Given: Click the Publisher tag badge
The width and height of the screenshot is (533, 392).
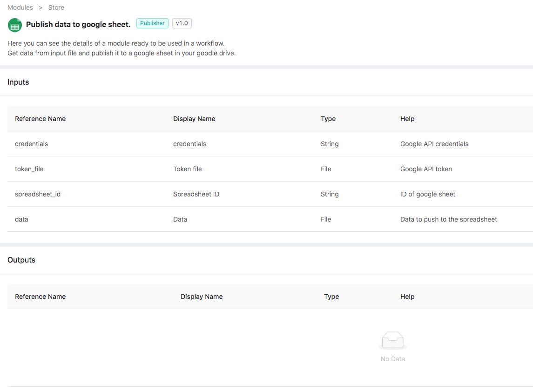Looking at the screenshot, I should pyautogui.click(x=152, y=23).
